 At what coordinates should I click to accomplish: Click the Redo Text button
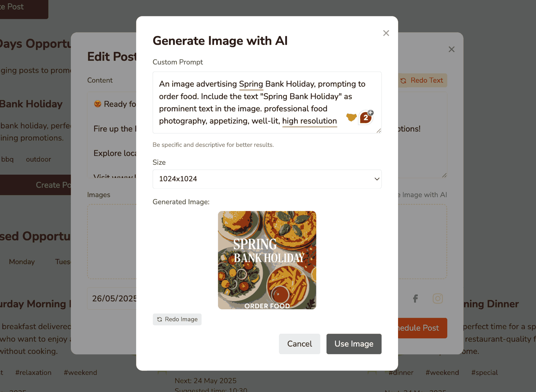click(x=422, y=80)
